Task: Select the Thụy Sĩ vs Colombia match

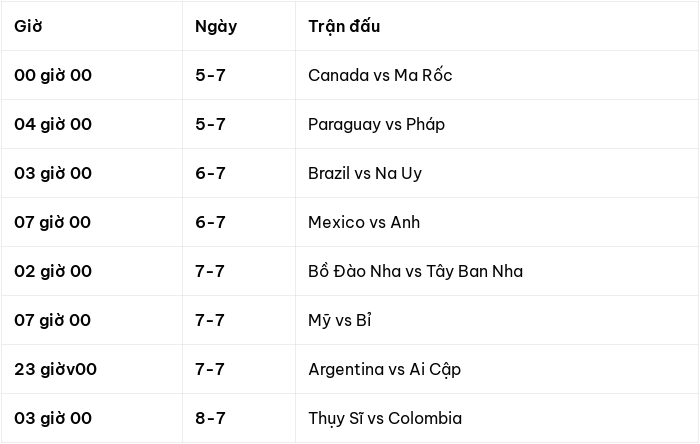Action: [385, 419]
